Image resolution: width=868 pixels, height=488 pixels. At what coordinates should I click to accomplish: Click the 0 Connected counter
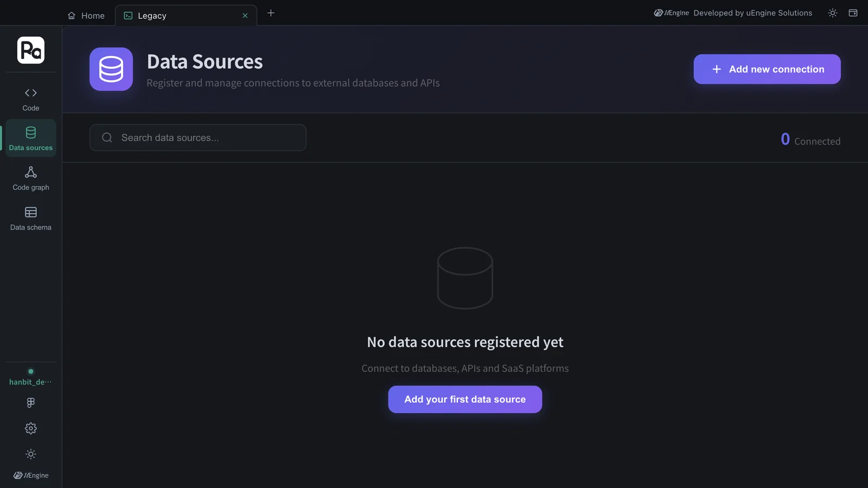[810, 140]
